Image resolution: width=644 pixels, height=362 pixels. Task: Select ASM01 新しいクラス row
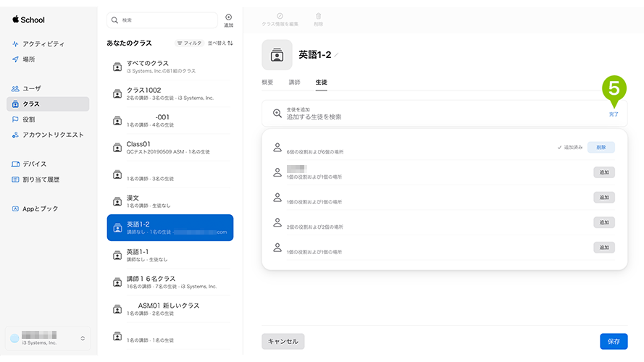click(170, 308)
